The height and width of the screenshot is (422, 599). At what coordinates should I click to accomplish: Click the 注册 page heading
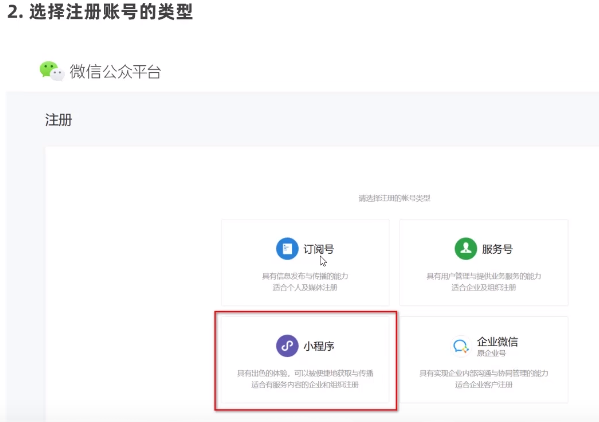[x=58, y=120]
